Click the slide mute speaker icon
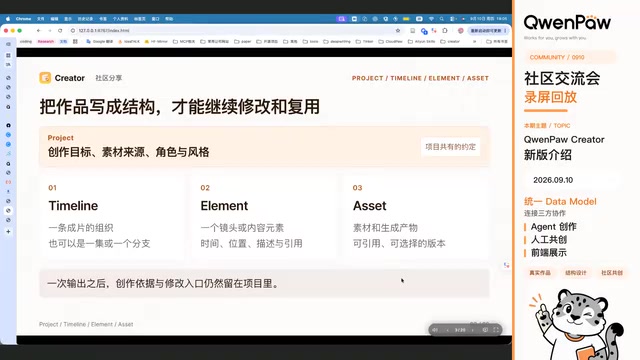 tap(435, 330)
